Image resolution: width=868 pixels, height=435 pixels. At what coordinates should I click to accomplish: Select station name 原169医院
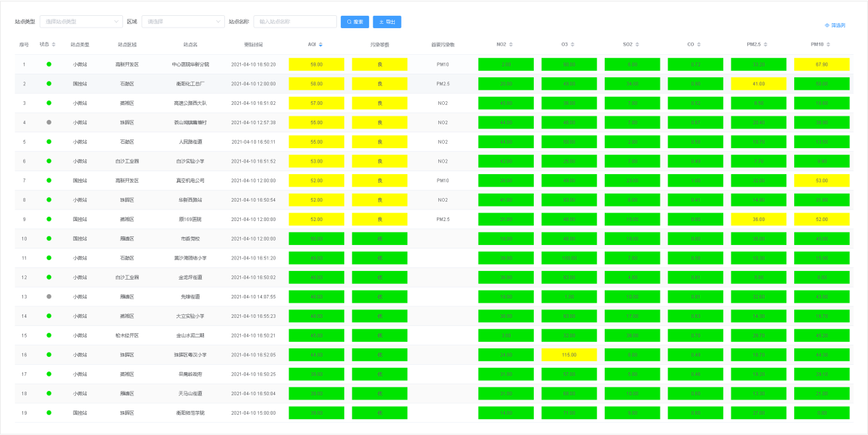coord(190,219)
